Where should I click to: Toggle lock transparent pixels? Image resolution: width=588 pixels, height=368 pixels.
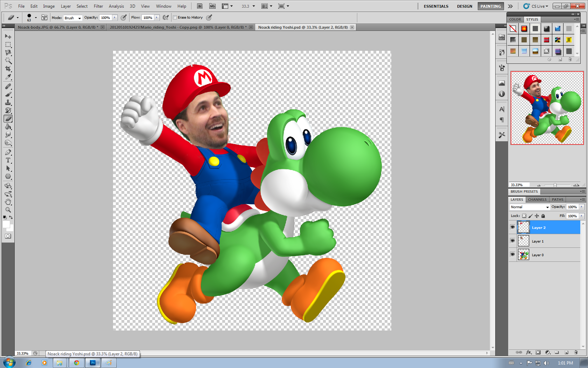point(524,216)
